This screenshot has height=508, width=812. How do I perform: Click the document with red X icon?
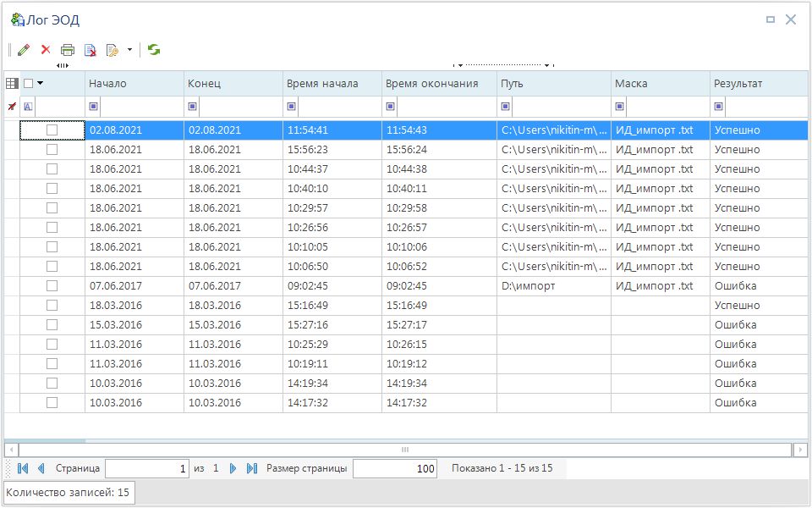coord(90,50)
